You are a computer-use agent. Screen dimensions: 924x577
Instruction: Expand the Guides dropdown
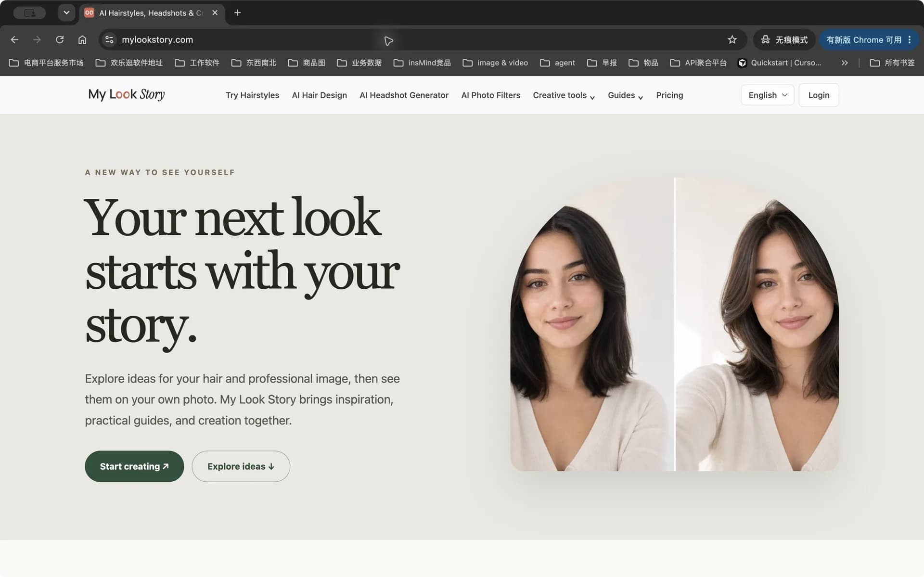click(625, 95)
